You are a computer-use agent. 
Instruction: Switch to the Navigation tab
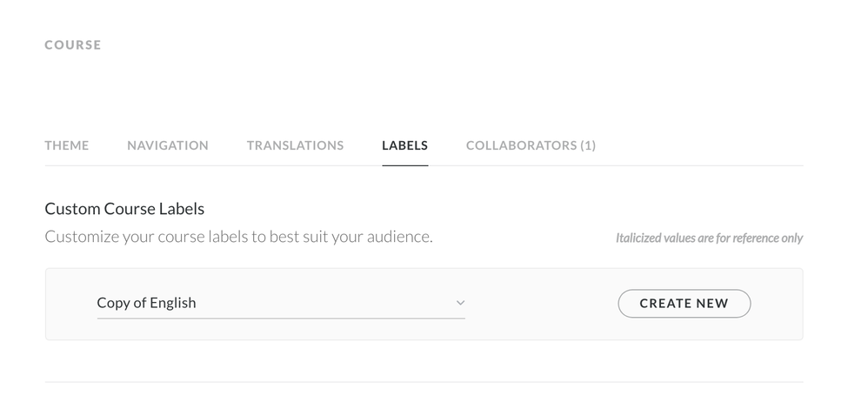pyautogui.click(x=168, y=145)
